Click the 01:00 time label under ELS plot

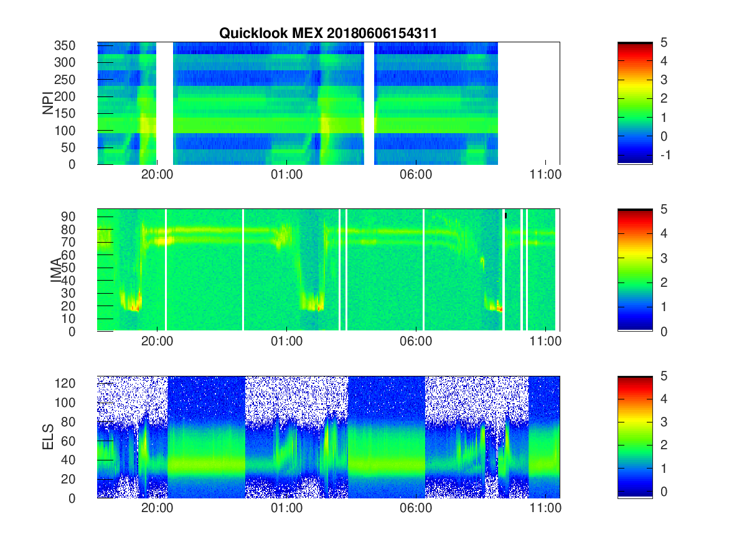[x=286, y=508]
